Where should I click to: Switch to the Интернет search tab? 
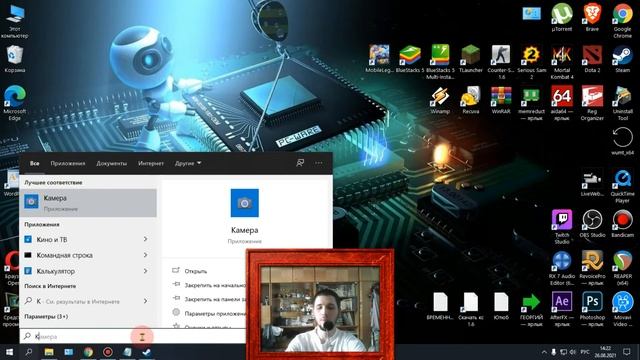click(151, 163)
